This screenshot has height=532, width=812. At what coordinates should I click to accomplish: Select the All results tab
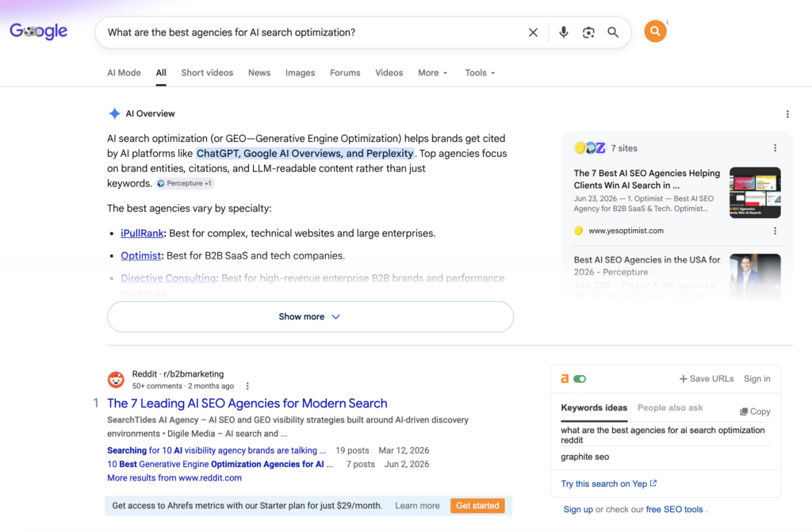click(161, 73)
